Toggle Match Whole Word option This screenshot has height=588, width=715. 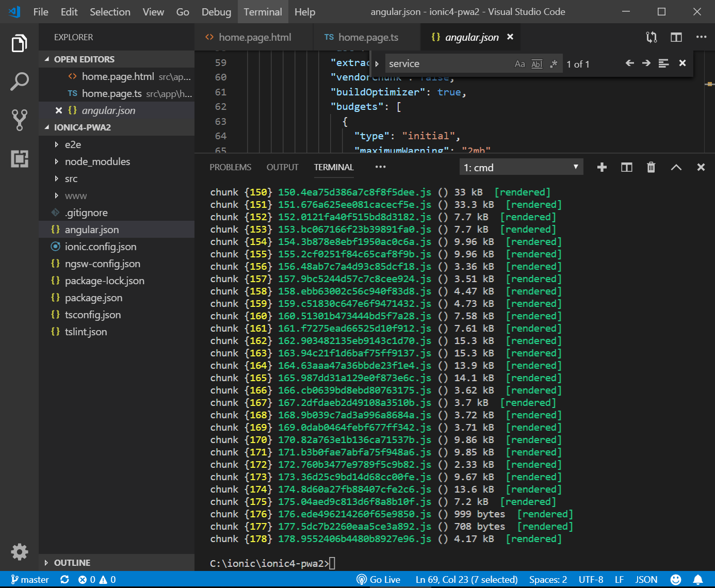537,64
